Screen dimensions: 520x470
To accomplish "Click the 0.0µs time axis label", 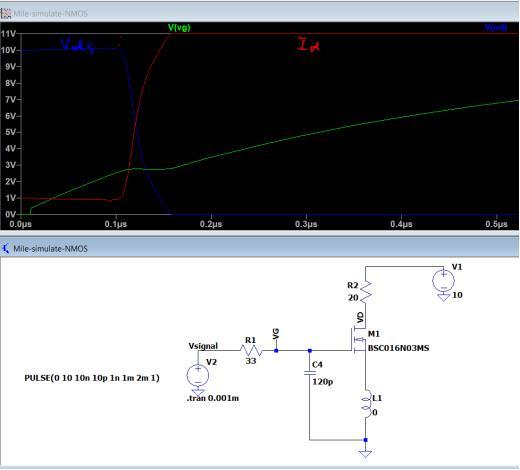I will [20, 224].
